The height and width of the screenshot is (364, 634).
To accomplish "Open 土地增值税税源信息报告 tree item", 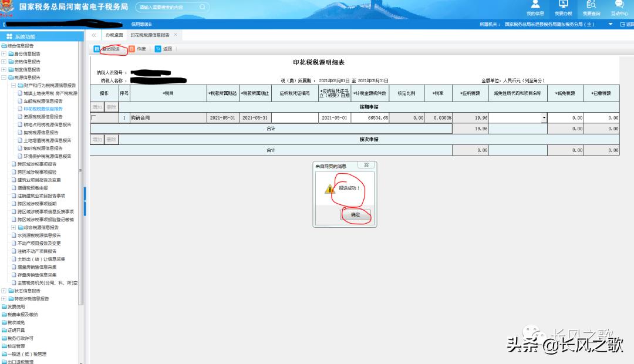I will [x=48, y=140].
